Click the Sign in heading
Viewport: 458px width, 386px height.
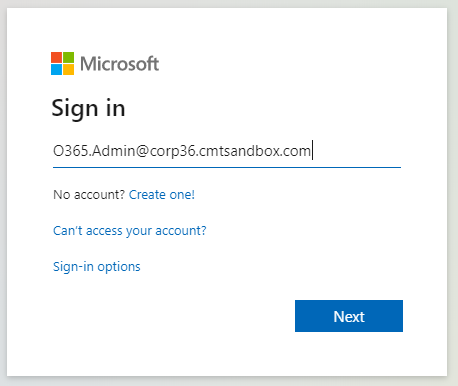[x=88, y=108]
